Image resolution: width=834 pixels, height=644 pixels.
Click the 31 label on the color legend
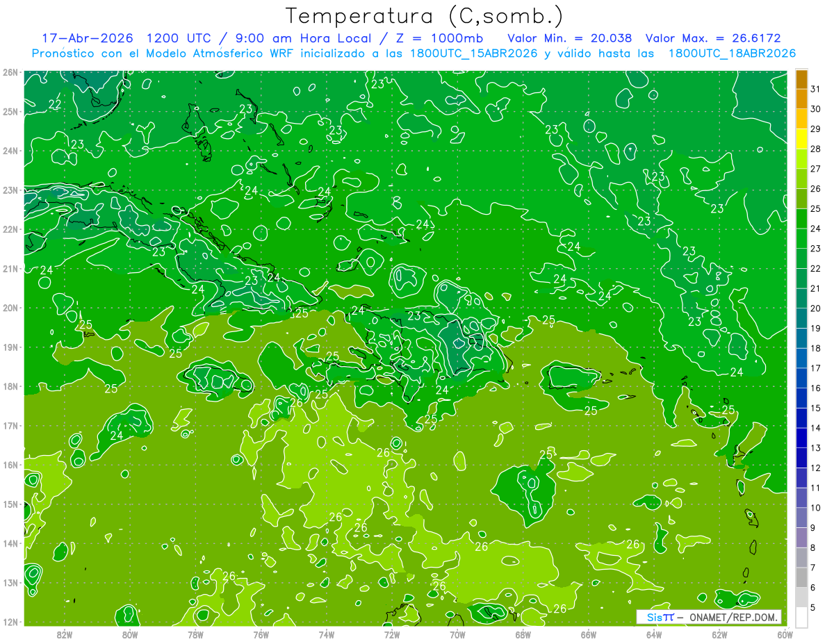coord(816,87)
